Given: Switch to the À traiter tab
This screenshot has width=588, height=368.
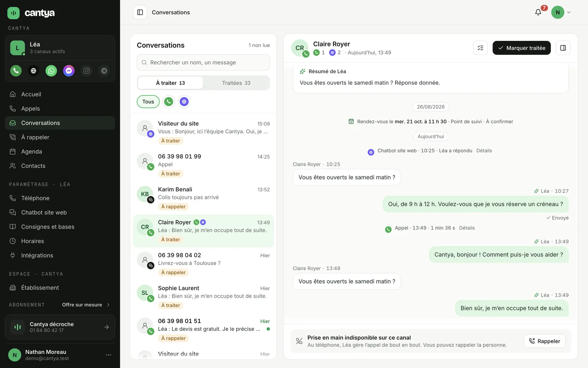Looking at the screenshot, I should [x=171, y=83].
